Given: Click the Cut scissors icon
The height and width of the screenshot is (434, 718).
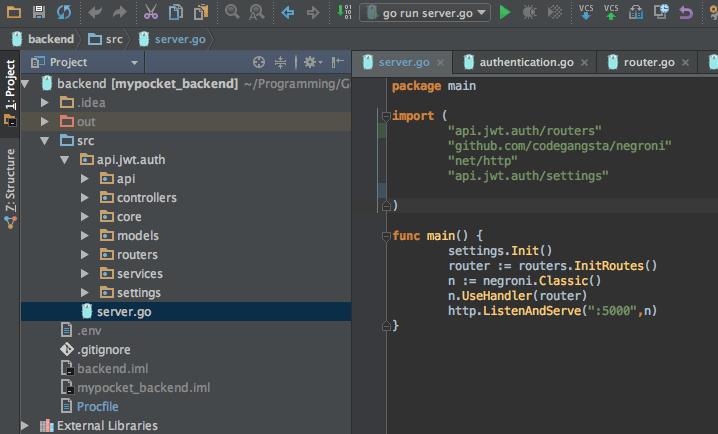Looking at the screenshot, I should (x=150, y=13).
